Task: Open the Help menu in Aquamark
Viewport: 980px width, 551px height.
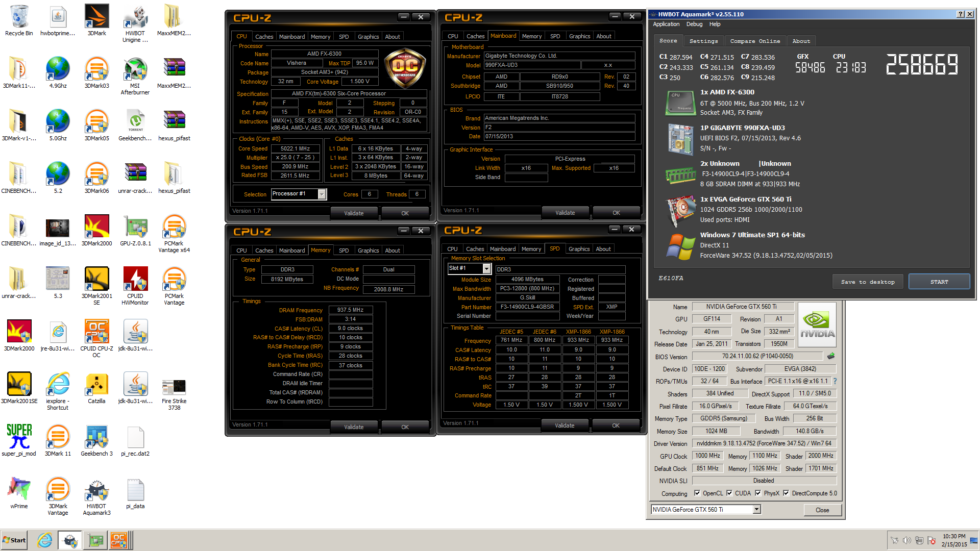Action: (715, 24)
